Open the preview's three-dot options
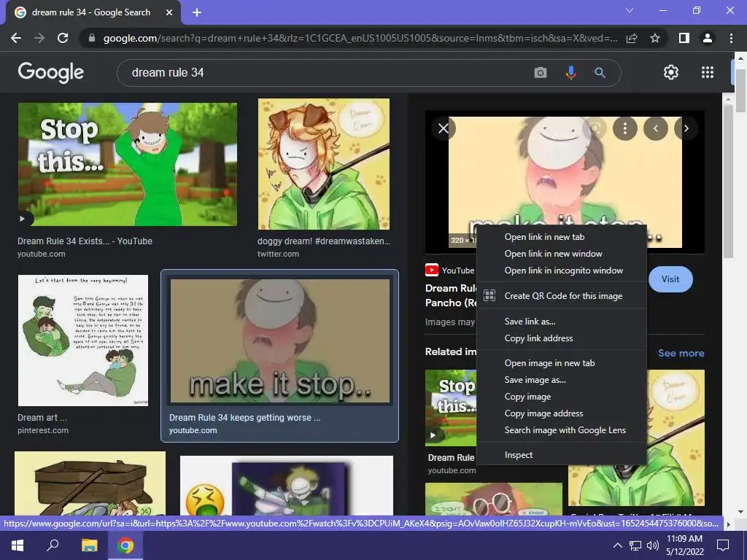 pyautogui.click(x=625, y=128)
